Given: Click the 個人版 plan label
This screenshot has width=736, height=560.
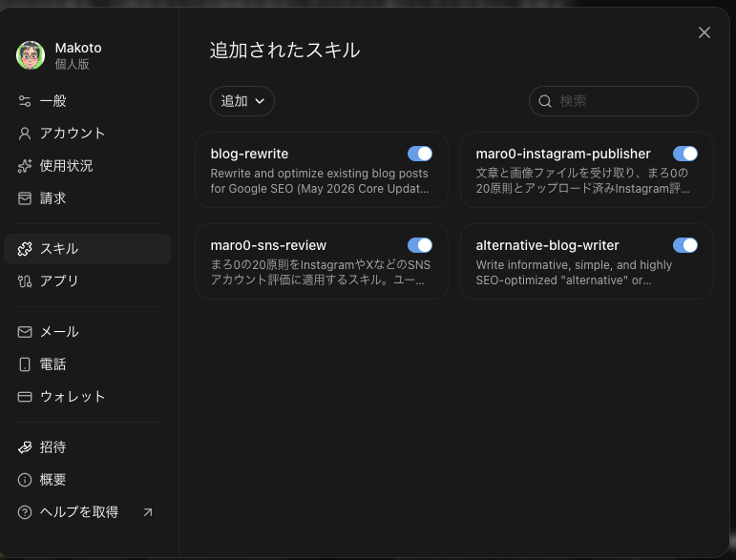Looking at the screenshot, I should click(72, 64).
